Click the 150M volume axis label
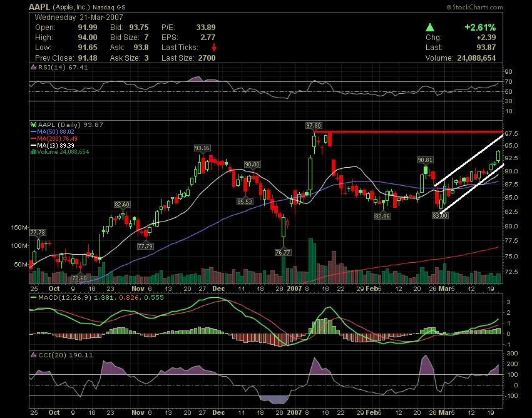Viewport: 532px width, 418px height. pos(19,228)
